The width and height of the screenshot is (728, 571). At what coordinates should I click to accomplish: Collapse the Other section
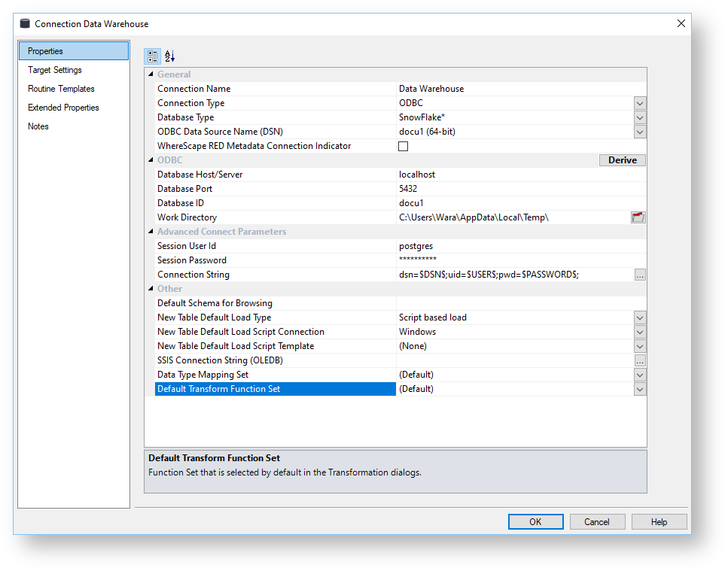pos(151,289)
